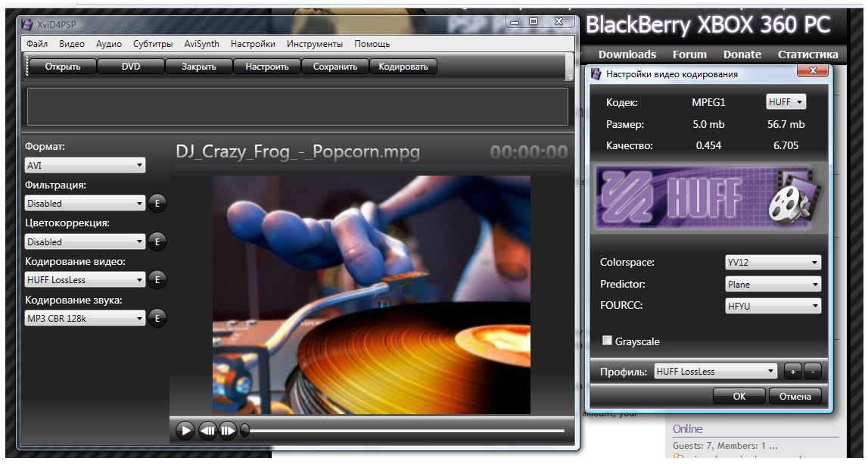Click the Настроить toolbar button

tap(267, 67)
